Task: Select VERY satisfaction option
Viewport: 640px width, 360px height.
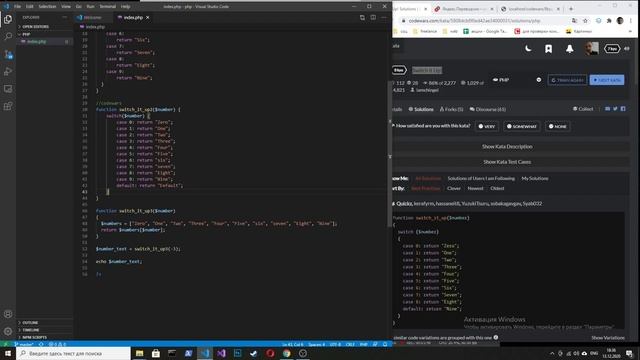Action: 487,127
